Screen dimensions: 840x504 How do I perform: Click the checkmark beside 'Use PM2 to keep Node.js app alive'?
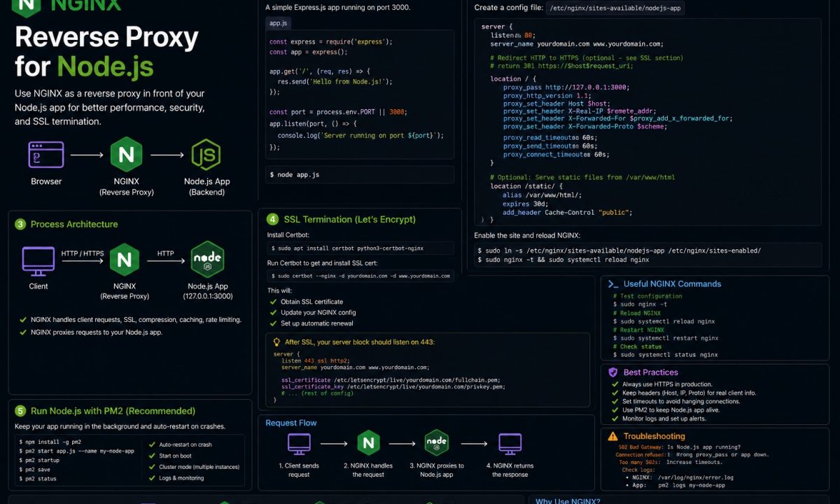[x=615, y=410]
